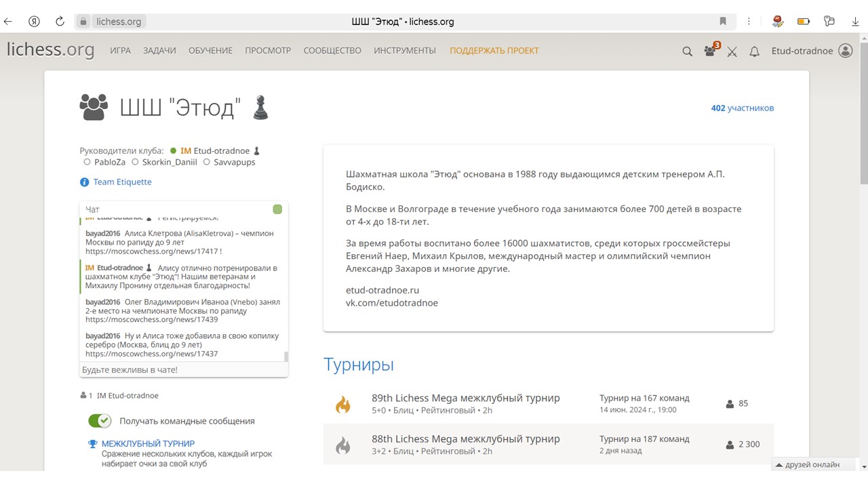
Task: Click the user avatar icon
Action: pos(845,51)
